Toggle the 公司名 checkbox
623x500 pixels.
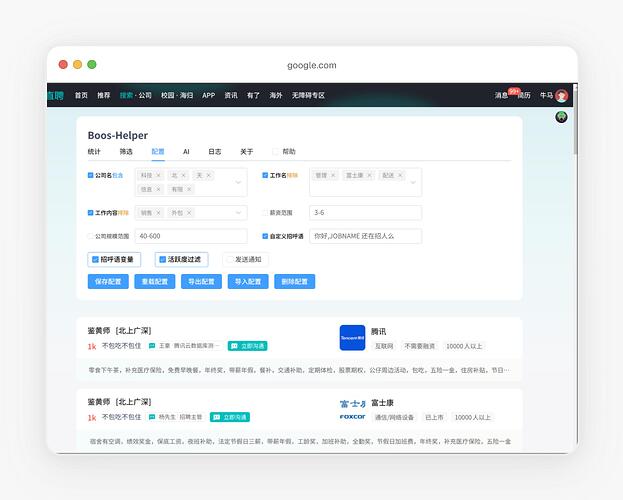point(90,175)
